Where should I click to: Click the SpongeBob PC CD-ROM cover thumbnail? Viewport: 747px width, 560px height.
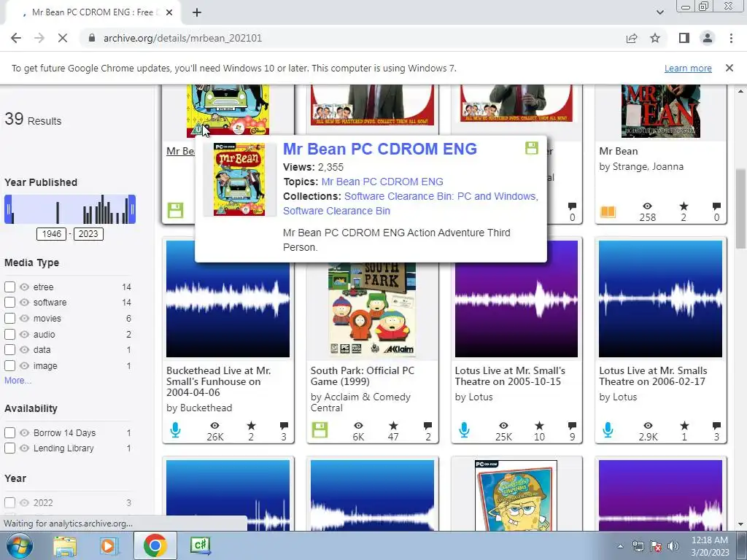point(516,495)
